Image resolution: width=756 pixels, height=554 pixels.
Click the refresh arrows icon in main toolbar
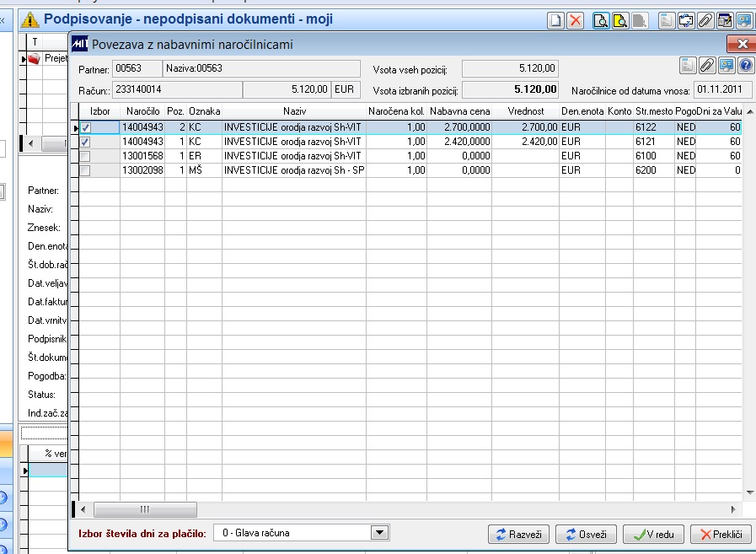click(x=686, y=21)
